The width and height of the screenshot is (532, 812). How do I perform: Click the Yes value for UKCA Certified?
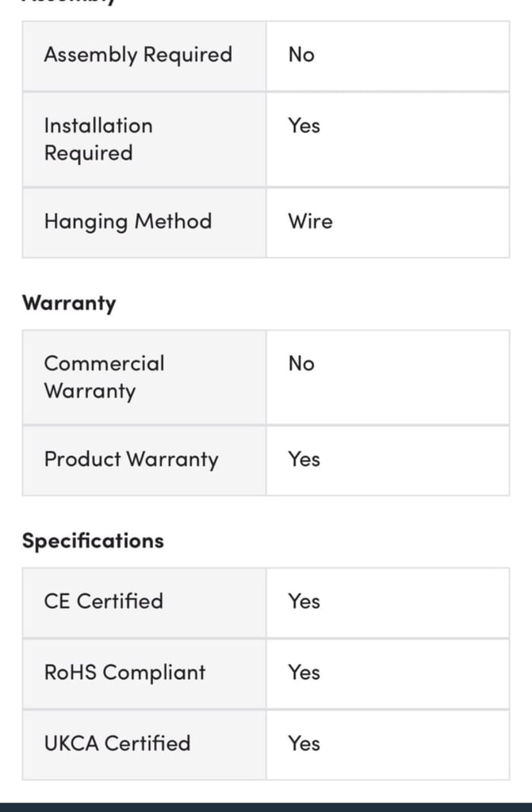click(x=304, y=743)
